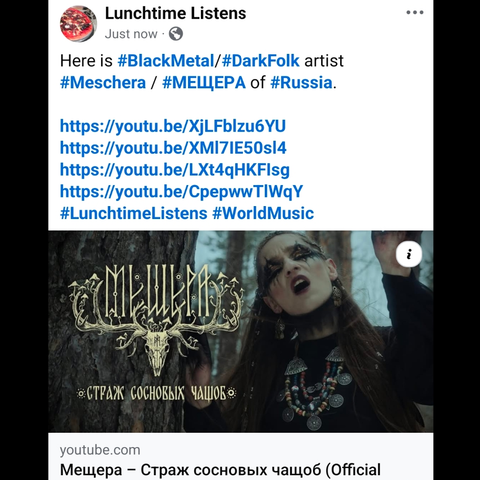Open youtu.be/XjLFblzu6YU link
This screenshot has width=480, height=480.
[173, 126]
